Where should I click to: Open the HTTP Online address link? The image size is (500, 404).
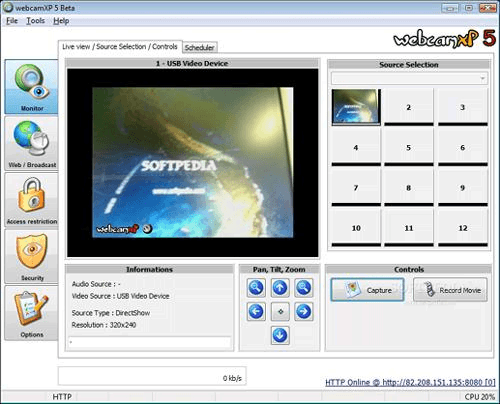(x=410, y=383)
